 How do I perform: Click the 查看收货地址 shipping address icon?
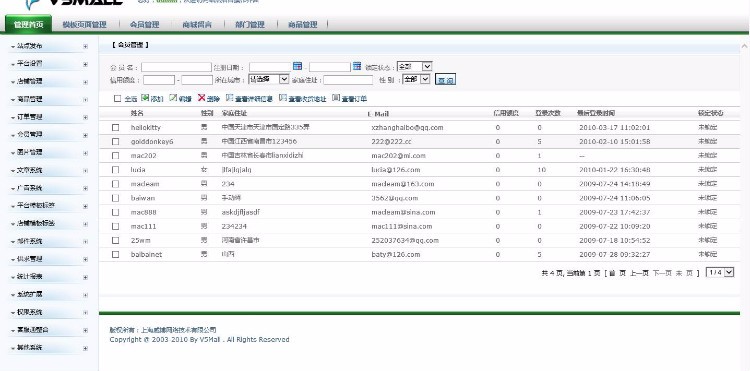click(x=283, y=98)
